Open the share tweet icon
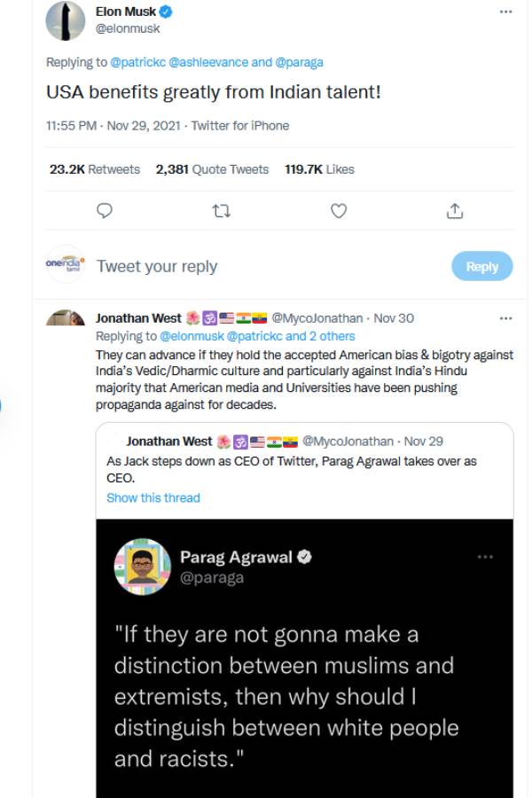 [x=455, y=210]
